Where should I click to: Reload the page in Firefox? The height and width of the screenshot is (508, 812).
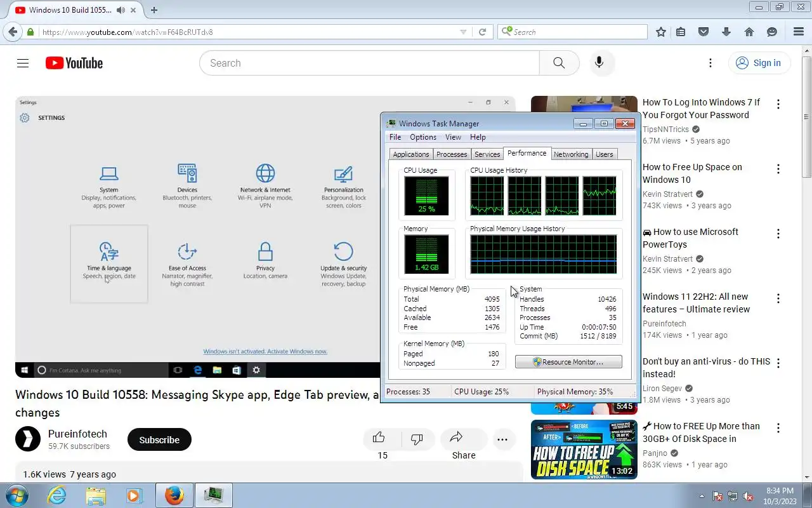tap(483, 32)
